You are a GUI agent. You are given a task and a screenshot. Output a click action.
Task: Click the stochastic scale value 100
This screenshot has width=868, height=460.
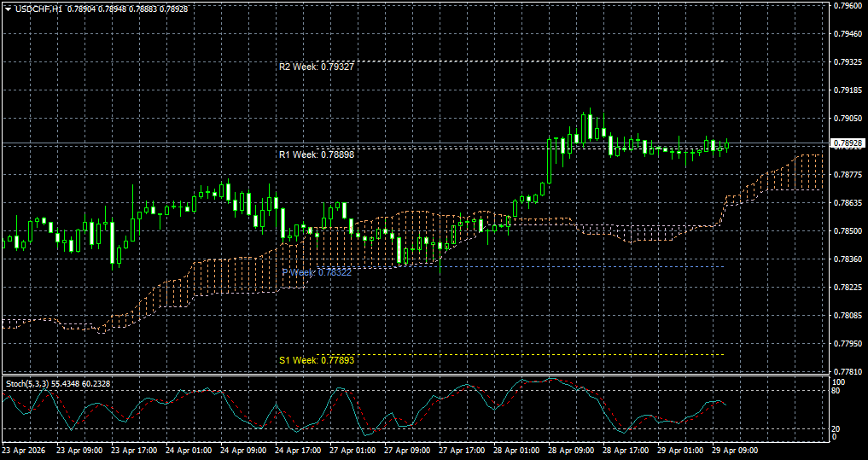click(x=839, y=382)
